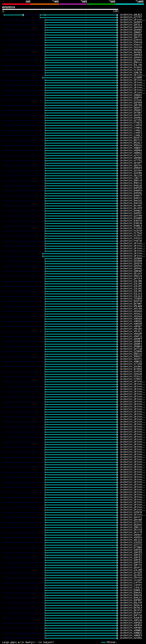146x644 pixels.
Task: Select hit label UniRef100_A9RGD5
Action: click(131, 319)
